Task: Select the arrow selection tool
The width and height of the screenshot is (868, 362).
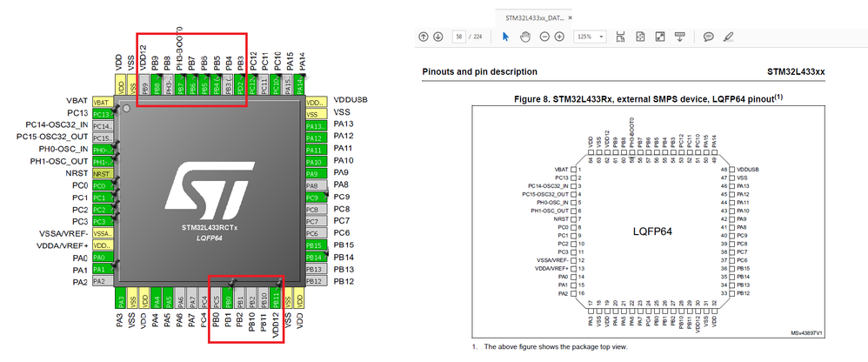Action: tap(507, 37)
